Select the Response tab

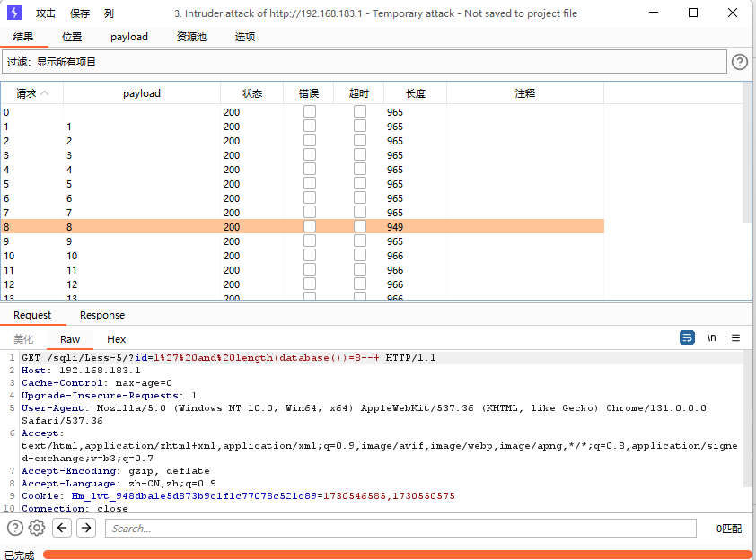(102, 315)
